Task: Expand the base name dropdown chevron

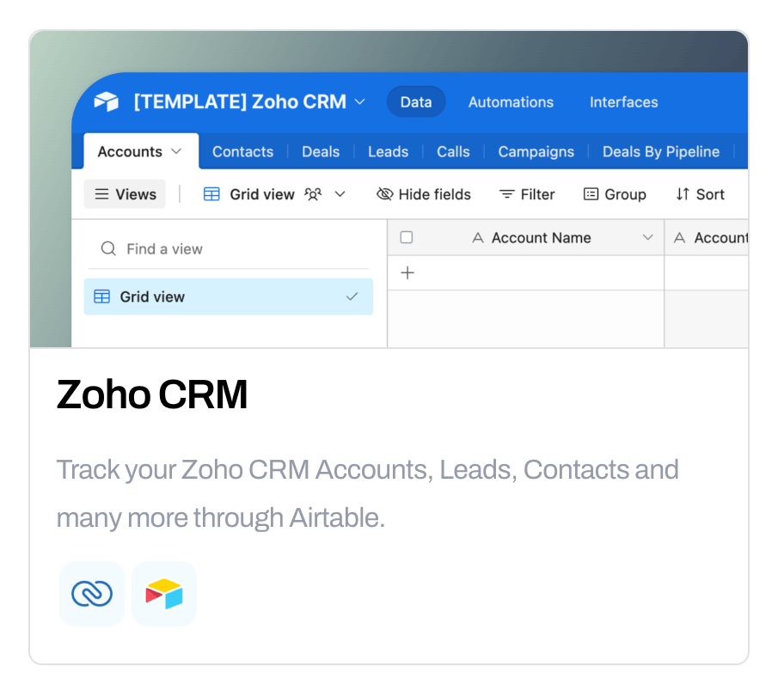Action: tap(359, 102)
